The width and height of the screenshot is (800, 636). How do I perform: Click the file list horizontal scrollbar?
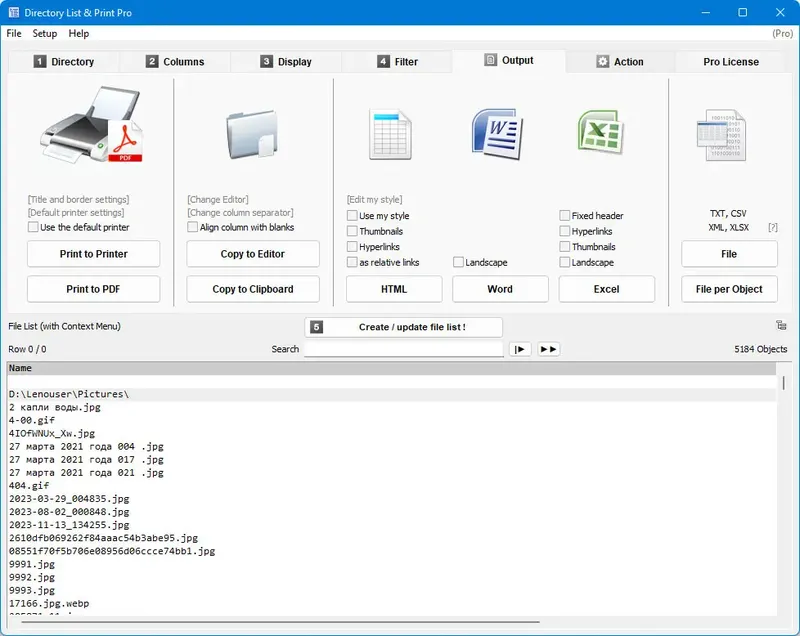(x=281, y=622)
